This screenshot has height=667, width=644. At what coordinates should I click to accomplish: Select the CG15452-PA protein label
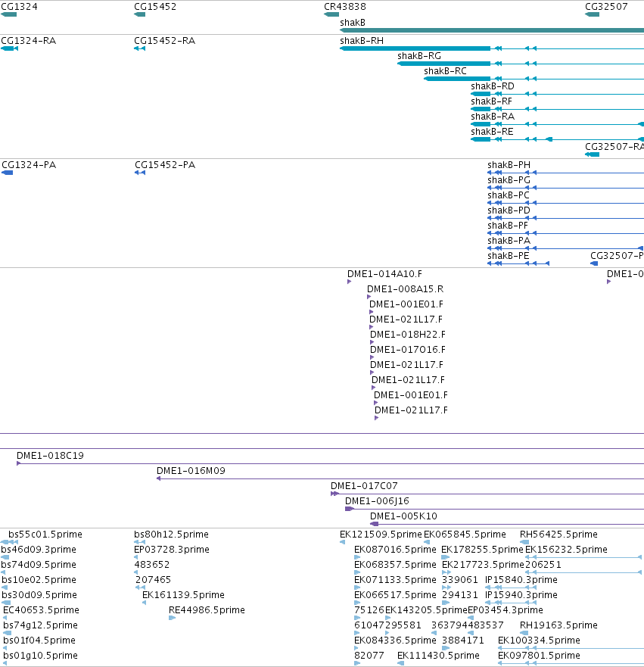(165, 165)
